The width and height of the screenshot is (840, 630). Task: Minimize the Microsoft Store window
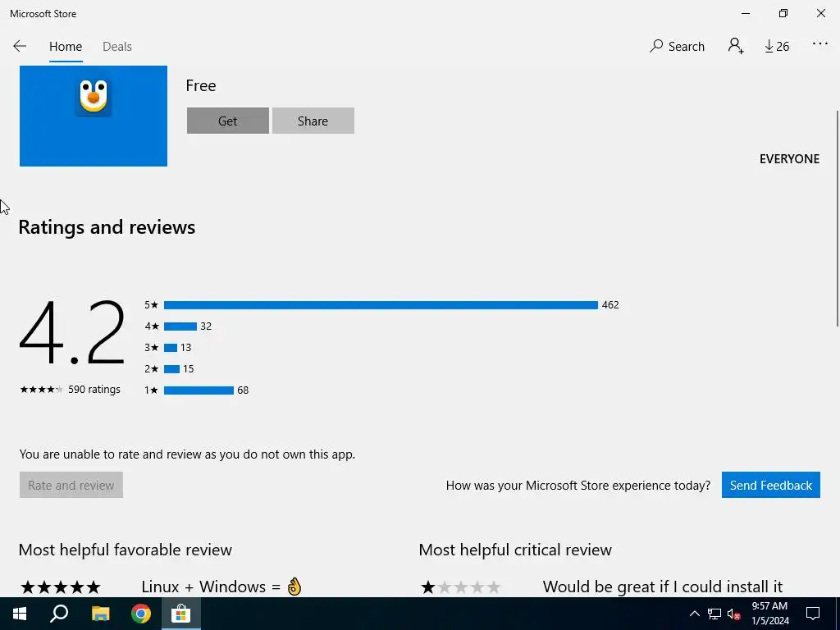click(x=745, y=13)
